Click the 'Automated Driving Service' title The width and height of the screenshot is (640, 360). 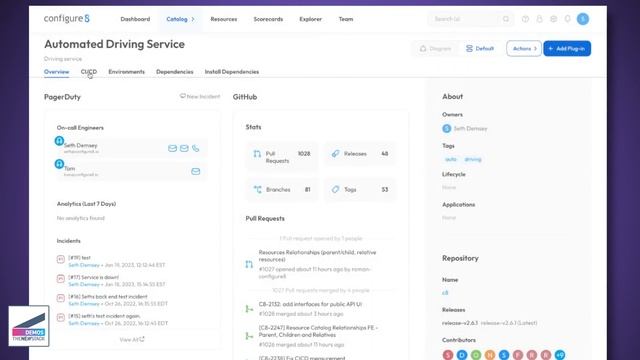click(x=114, y=44)
